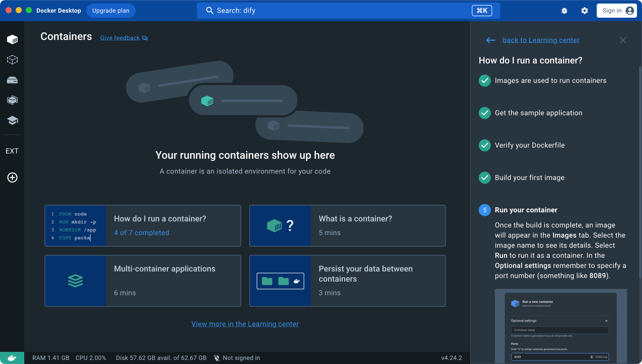Click the Docker whale icon in status bar

coord(12,358)
